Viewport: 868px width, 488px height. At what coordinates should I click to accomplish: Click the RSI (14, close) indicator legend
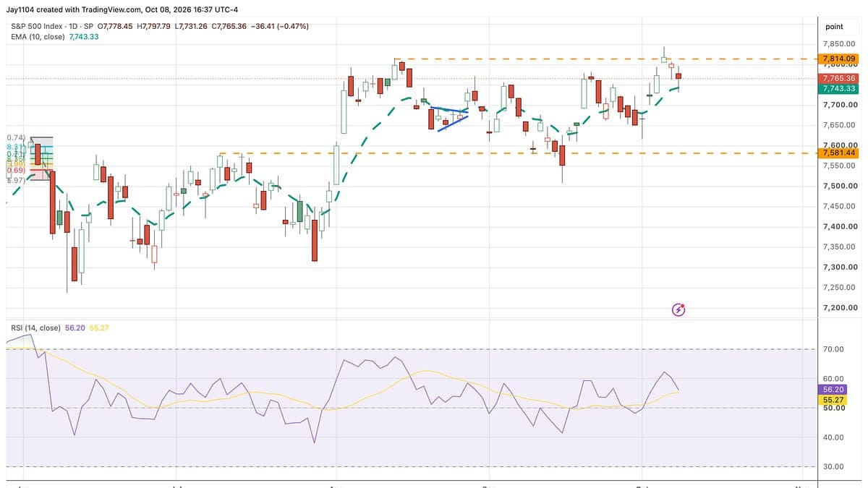[36, 328]
